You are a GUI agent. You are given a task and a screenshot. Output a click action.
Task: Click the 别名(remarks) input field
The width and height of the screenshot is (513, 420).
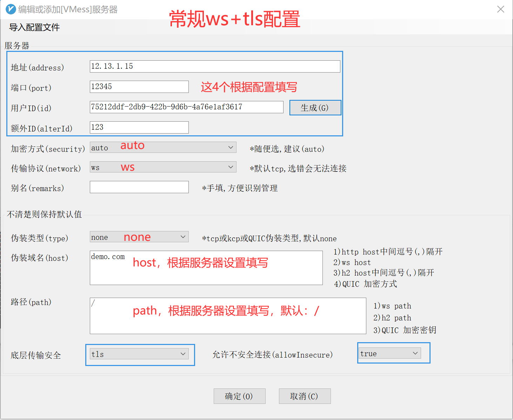tap(139, 187)
